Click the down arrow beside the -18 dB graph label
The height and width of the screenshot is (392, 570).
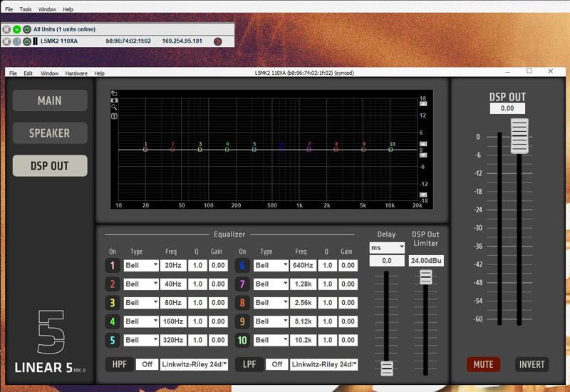tap(423, 194)
